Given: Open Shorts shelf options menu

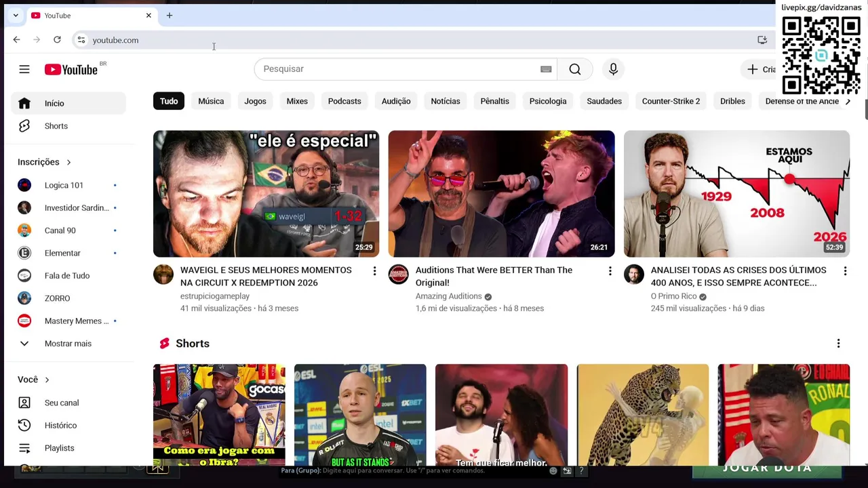Looking at the screenshot, I should click(x=838, y=344).
